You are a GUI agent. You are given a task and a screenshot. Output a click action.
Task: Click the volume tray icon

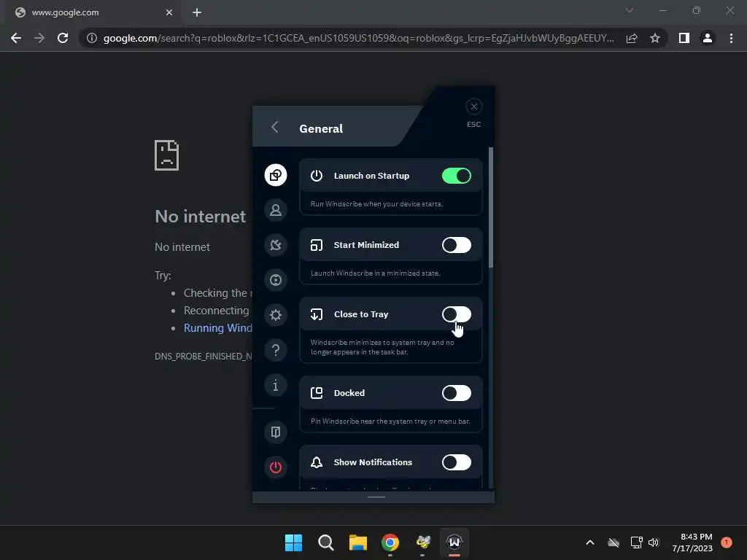[x=654, y=542]
